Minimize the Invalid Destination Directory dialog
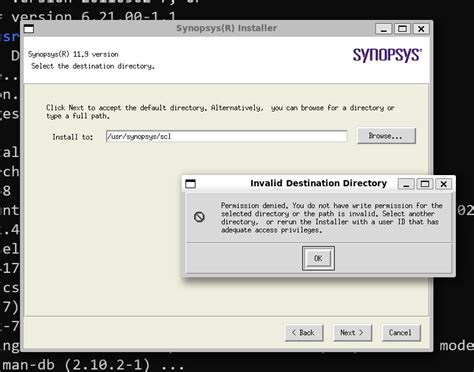This screenshot has height=372, width=474. pyautogui.click(x=406, y=184)
